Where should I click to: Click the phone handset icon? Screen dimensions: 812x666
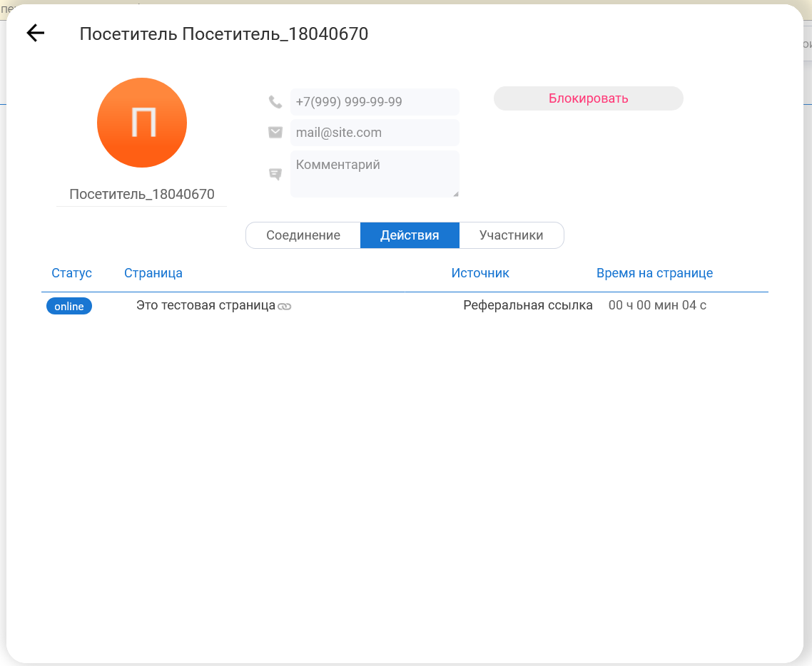(x=275, y=102)
